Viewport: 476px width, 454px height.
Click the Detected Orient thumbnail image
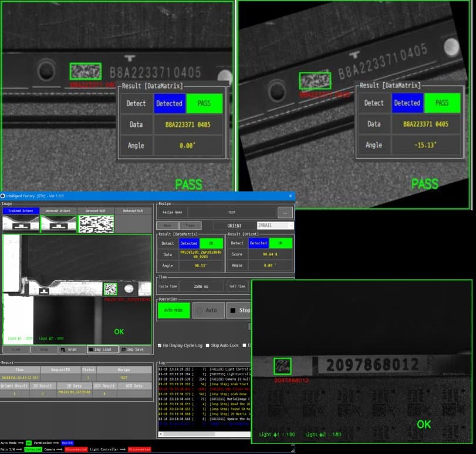point(58,224)
